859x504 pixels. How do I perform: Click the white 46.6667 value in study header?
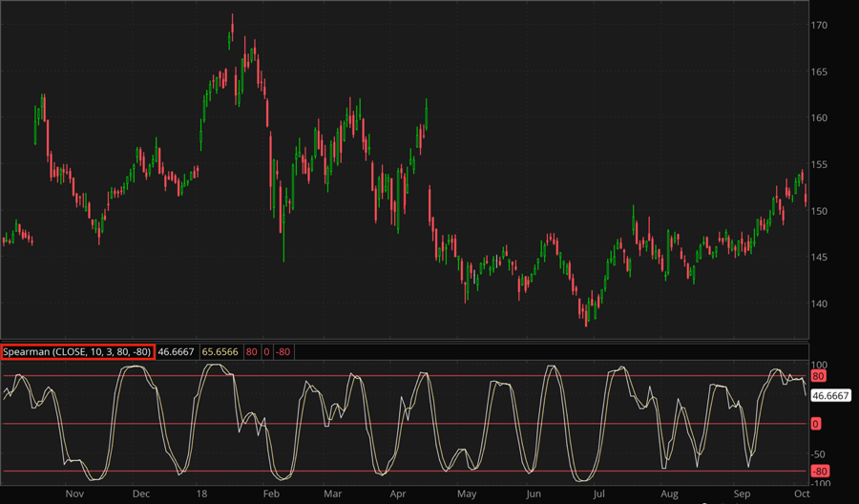click(x=177, y=352)
